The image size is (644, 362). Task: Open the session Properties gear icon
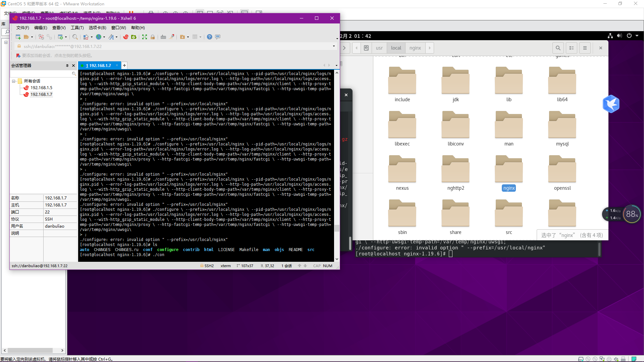click(60, 37)
